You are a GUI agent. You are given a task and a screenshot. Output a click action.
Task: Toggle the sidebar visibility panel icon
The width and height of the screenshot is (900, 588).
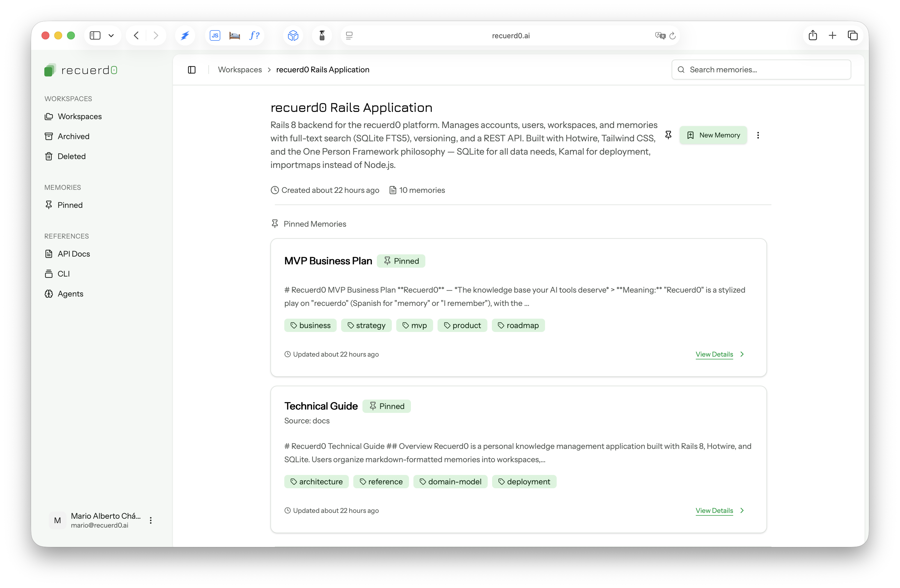point(192,70)
